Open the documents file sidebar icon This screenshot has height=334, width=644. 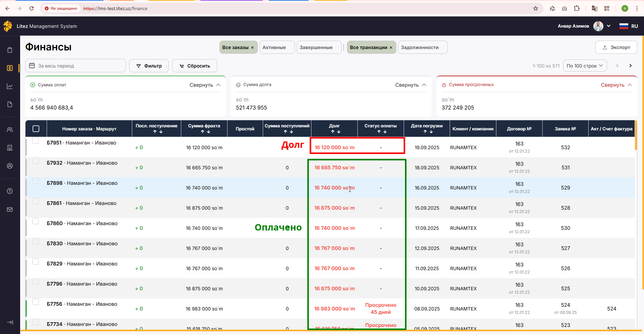click(10, 105)
